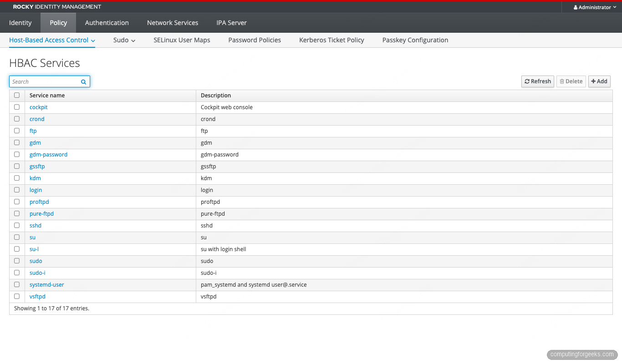
Task: Open the systemd-user service link
Action: pos(47,285)
